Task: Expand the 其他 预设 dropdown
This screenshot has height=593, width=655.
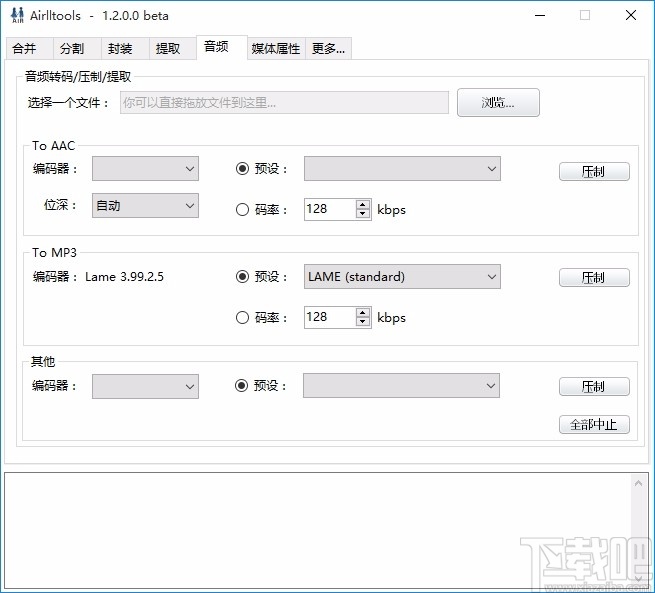Action: [401, 385]
